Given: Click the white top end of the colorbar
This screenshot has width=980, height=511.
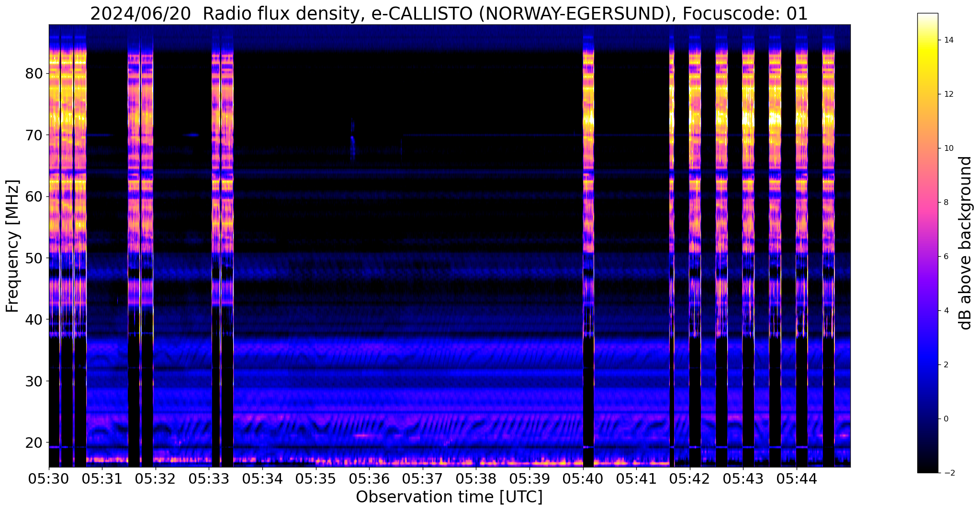Looking at the screenshot, I should pyautogui.click(x=927, y=16).
